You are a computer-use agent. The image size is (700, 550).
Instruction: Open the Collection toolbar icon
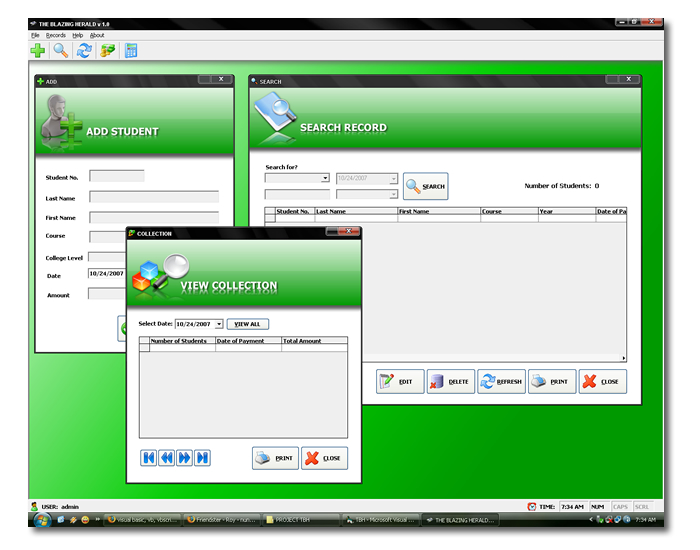(x=108, y=51)
